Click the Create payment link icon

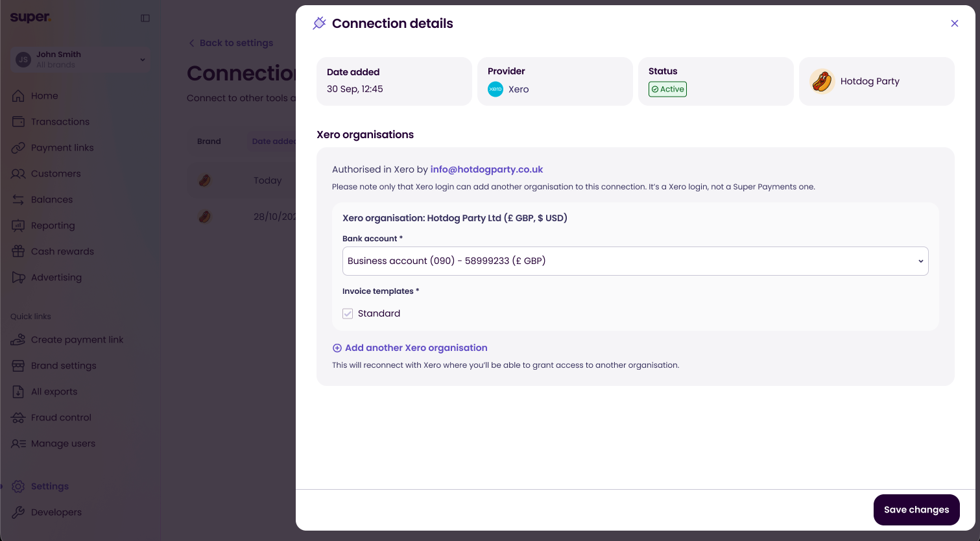click(18, 340)
